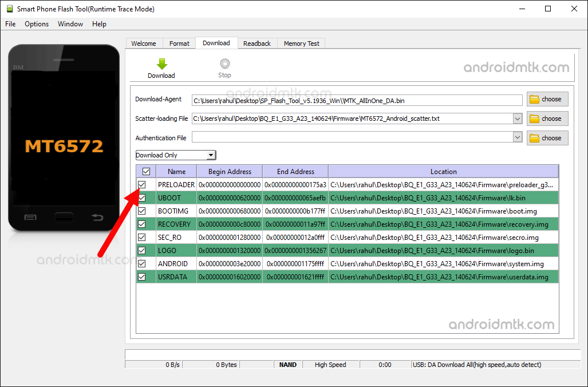Click the Location column header
Screen dimensions: 588x387
coord(444,171)
